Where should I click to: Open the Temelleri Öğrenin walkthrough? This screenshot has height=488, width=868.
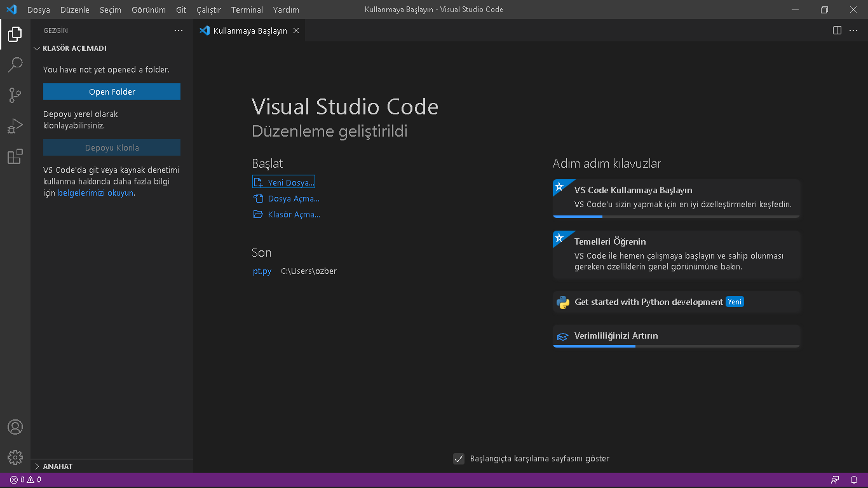677,254
